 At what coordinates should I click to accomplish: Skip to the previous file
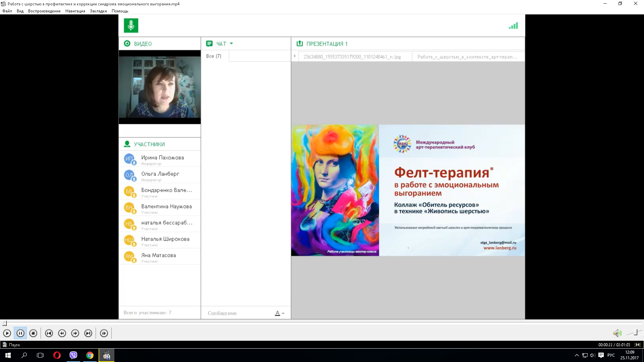[49, 333]
